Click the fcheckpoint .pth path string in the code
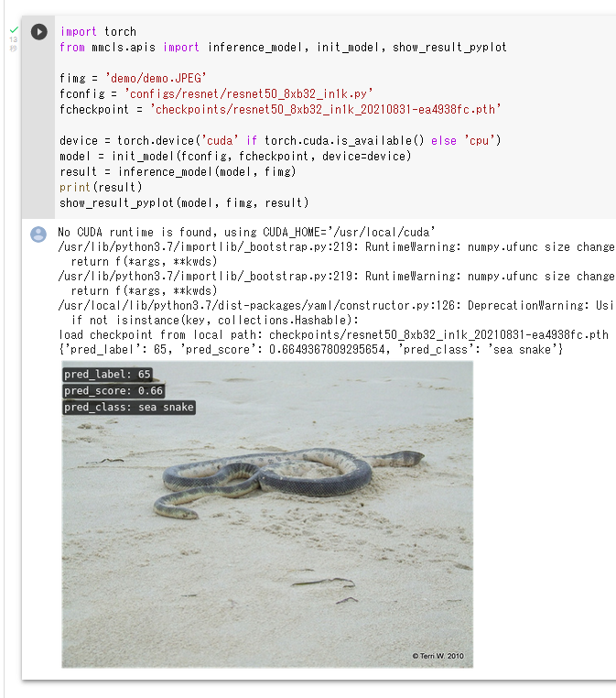 [326, 110]
